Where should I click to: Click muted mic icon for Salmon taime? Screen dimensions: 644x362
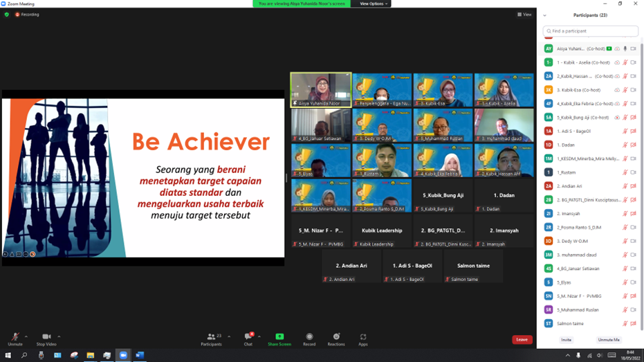(x=625, y=324)
